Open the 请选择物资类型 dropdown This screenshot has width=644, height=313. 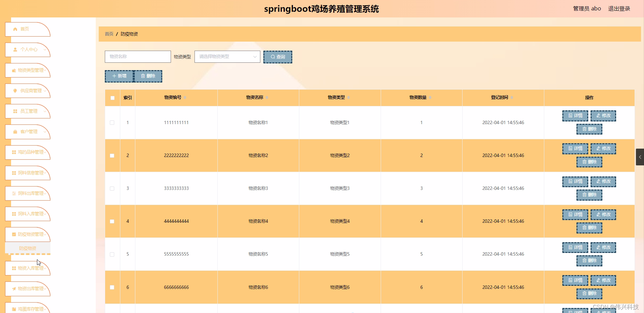point(227,57)
